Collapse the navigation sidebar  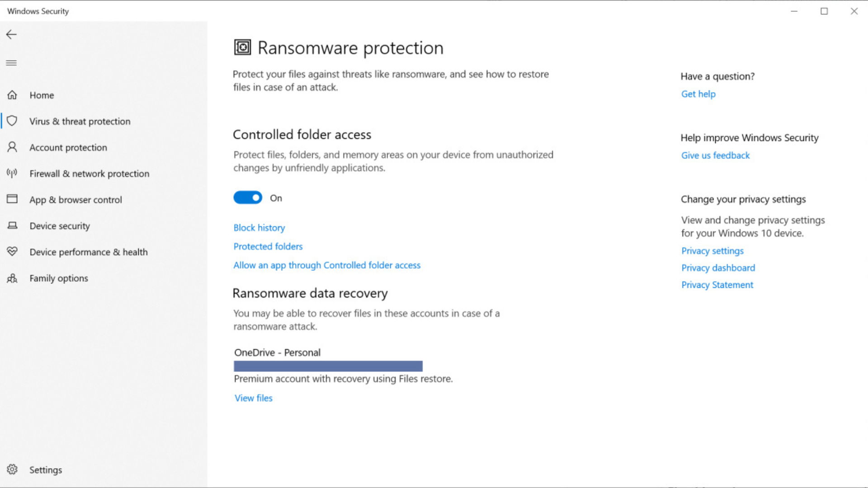11,63
